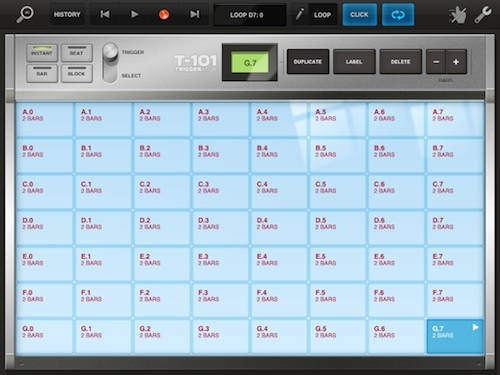This screenshot has height=375, width=500.
Task: Open the LOOP D7:0 display
Action: click(x=250, y=15)
